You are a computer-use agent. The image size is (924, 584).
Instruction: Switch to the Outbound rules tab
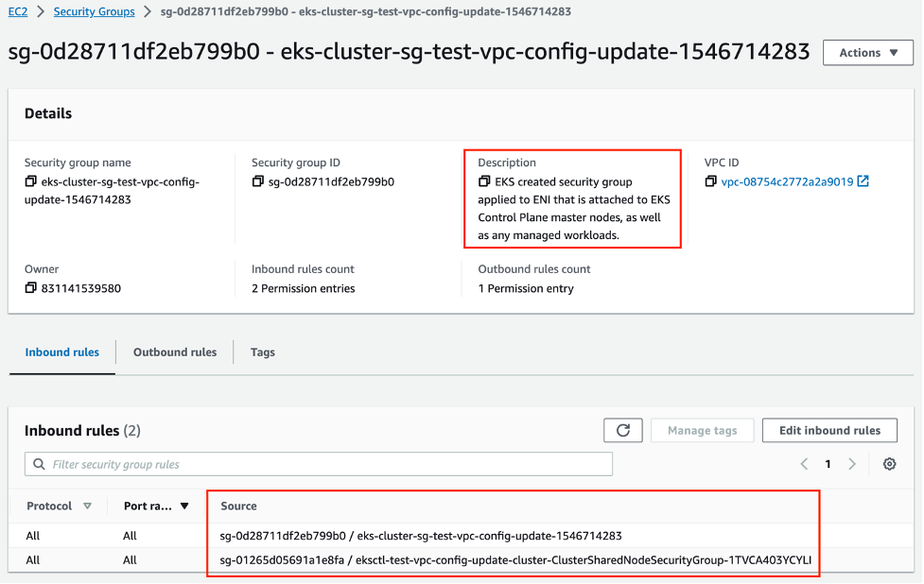(x=174, y=352)
